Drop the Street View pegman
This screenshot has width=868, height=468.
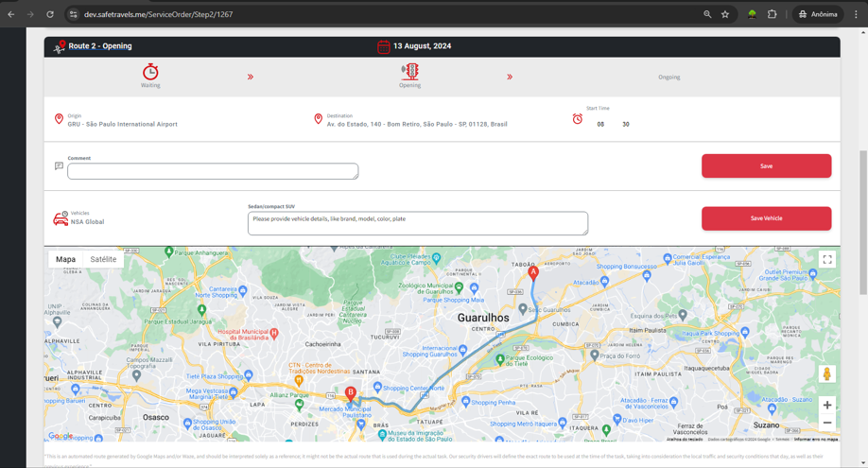tap(826, 374)
